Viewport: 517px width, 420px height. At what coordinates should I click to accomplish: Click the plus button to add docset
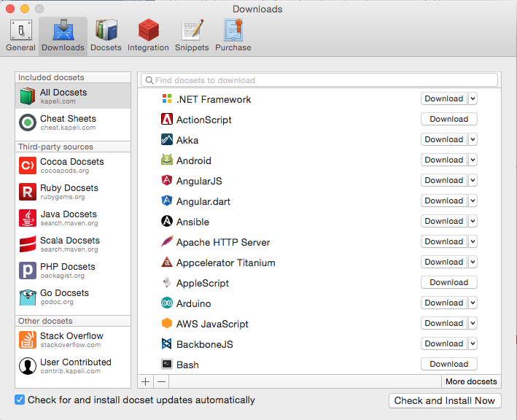coord(145,381)
